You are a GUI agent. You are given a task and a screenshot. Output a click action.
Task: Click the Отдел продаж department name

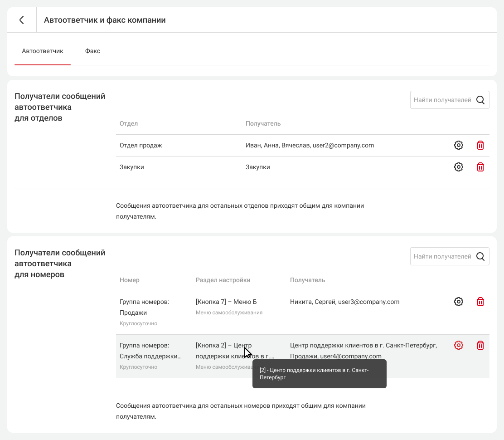[x=141, y=145]
